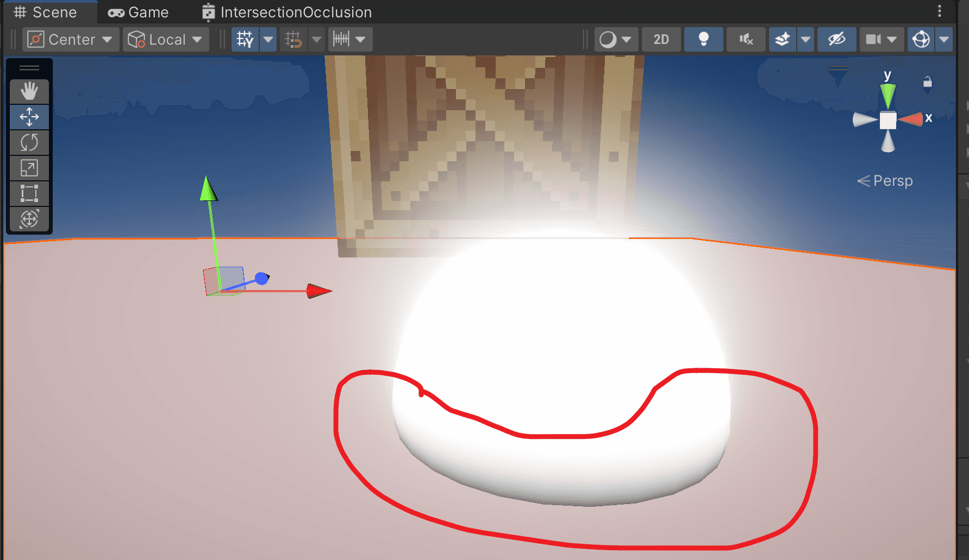Screen dimensions: 969x560
Task: Expand grid visibility options arrow
Action: click(268, 40)
